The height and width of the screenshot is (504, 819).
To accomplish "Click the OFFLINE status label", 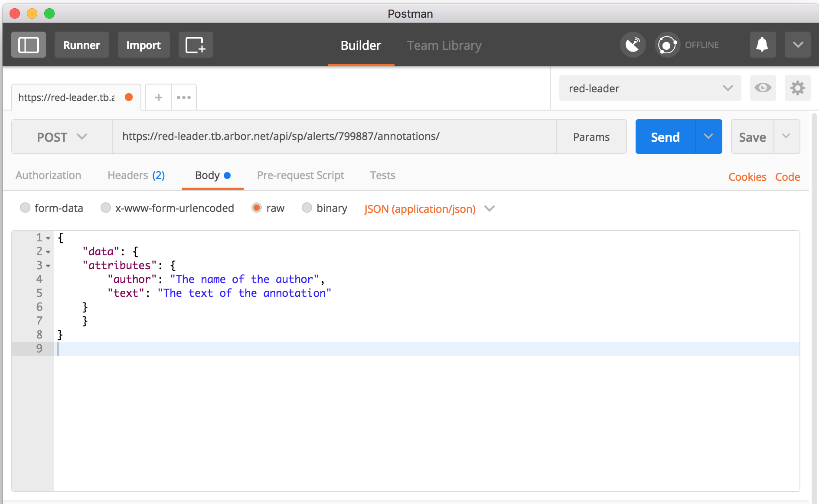I will pyautogui.click(x=702, y=45).
